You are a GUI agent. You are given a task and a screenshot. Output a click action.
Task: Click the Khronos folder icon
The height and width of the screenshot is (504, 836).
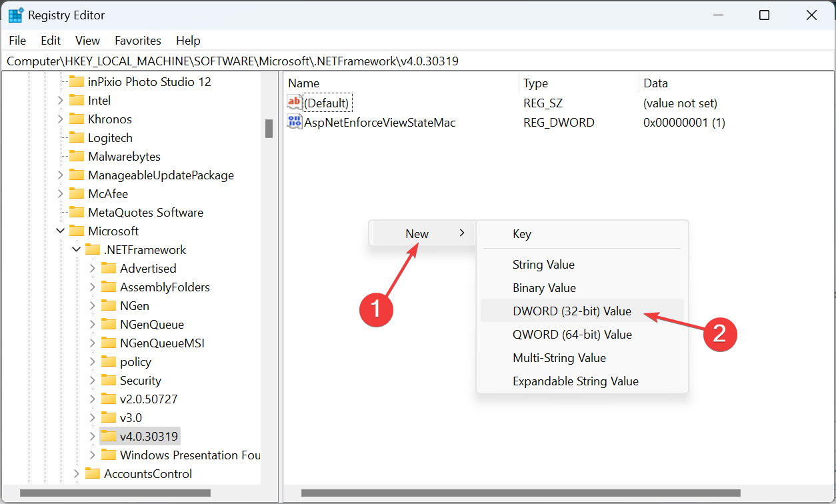[x=76, y=119]
